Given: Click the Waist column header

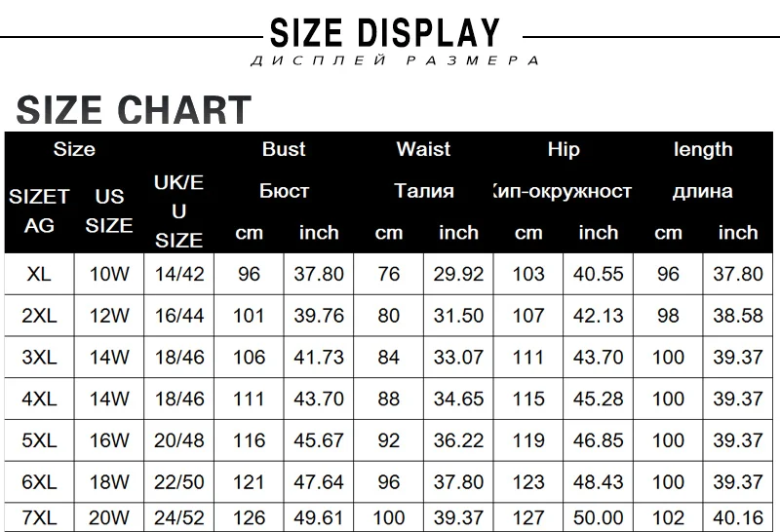Looking at the screenshot, I should pos(424,149).
